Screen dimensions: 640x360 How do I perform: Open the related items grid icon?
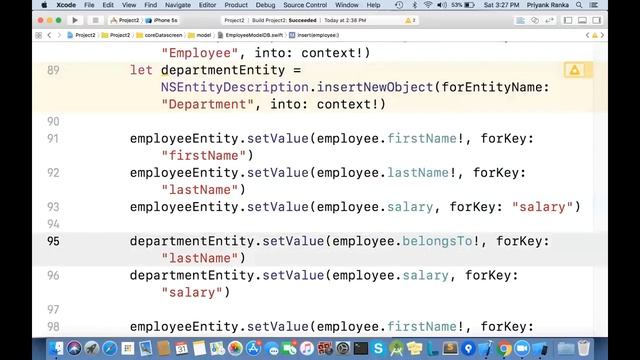pos(39,35)
